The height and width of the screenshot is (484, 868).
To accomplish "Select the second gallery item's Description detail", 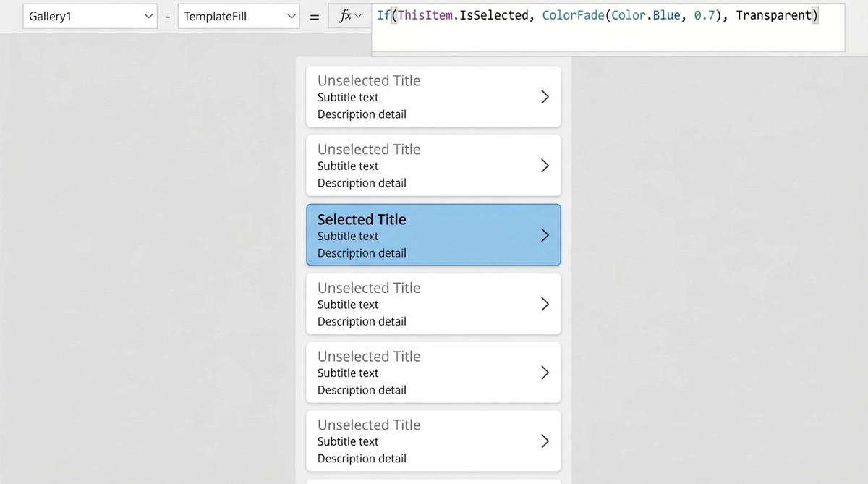I will 362,183.
